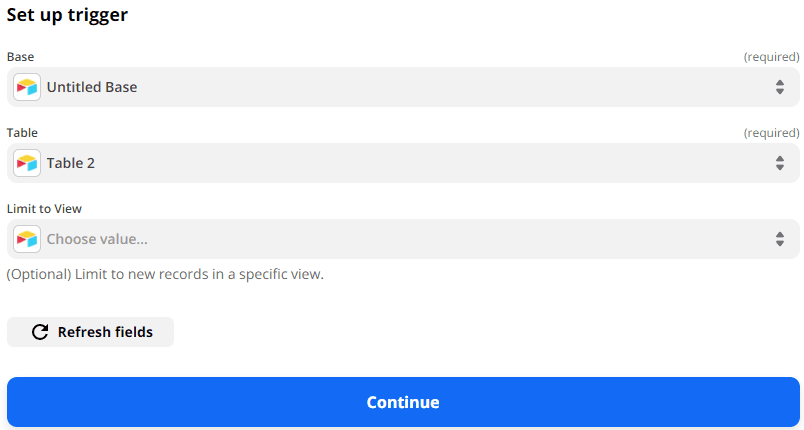This screenshot has height=430, width=804.
Task: Open the Untitled Base selection
Action: [92, 87]
